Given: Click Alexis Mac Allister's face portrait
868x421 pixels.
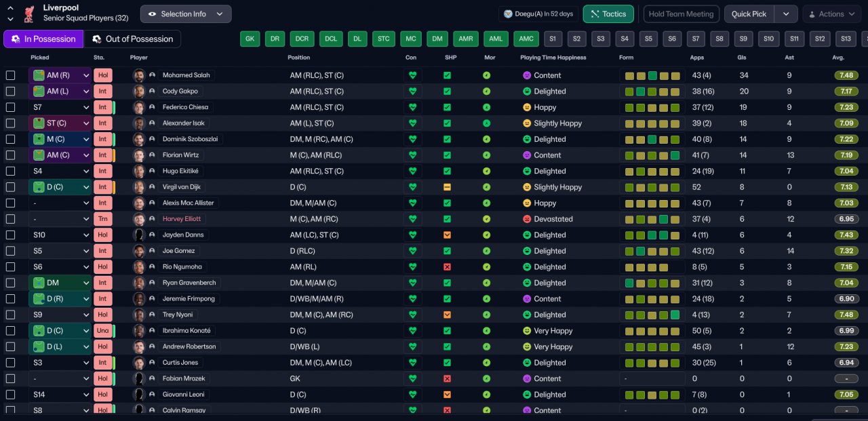Looking at the screenshot, I should (x=139, y=203).
